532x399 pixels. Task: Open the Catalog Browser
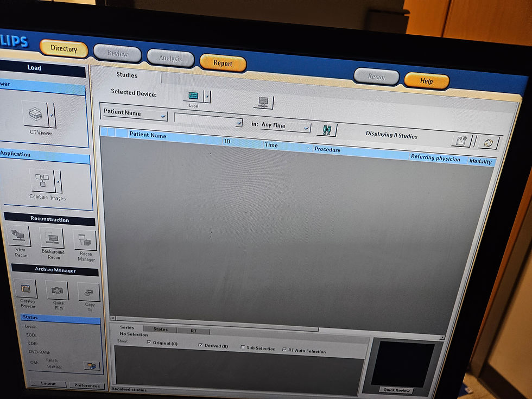point(26,289)
